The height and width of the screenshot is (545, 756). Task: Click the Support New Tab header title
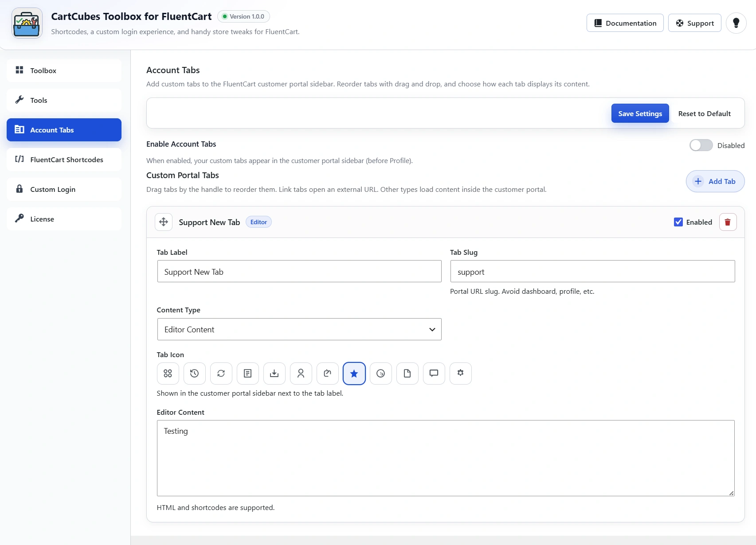[209, 222]
